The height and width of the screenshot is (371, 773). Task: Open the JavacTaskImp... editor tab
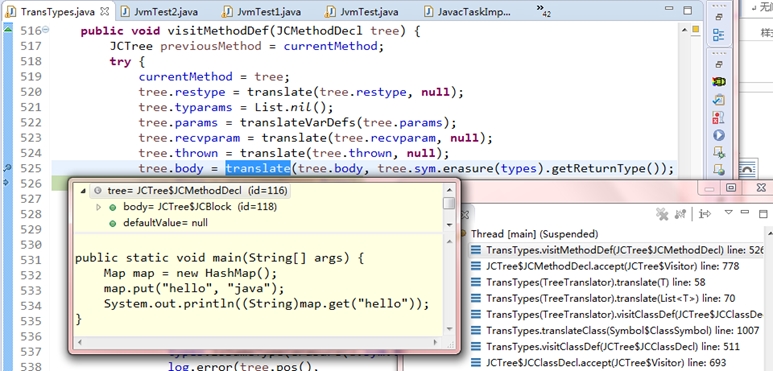(x=468, y=11)
